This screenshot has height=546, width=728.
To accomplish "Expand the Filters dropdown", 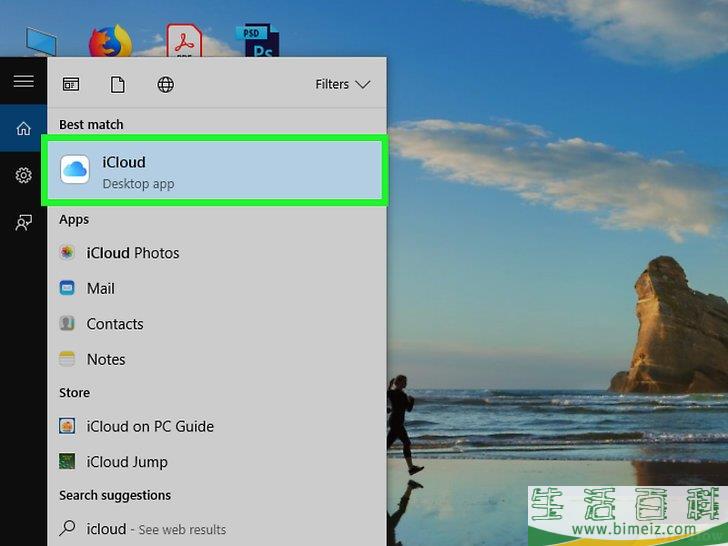I will [343, 84].
